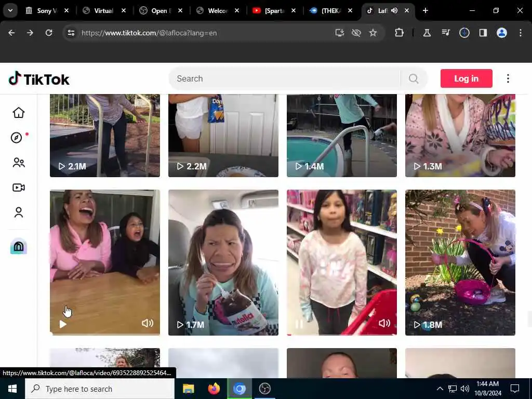Open the Chrome profile avatar
Screen dimensions: 532x399
pyautogui.click(x=502, y=33)
